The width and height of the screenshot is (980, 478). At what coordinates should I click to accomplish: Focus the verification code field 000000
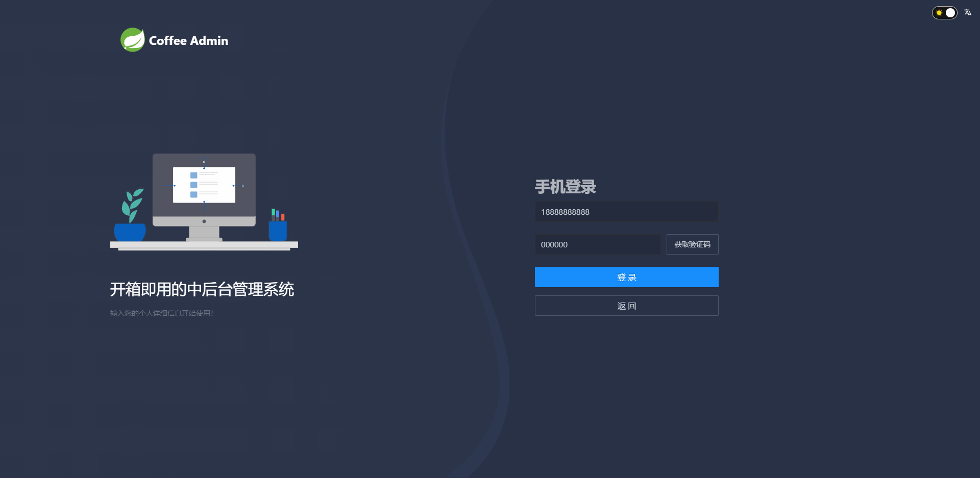pos(598,244)
